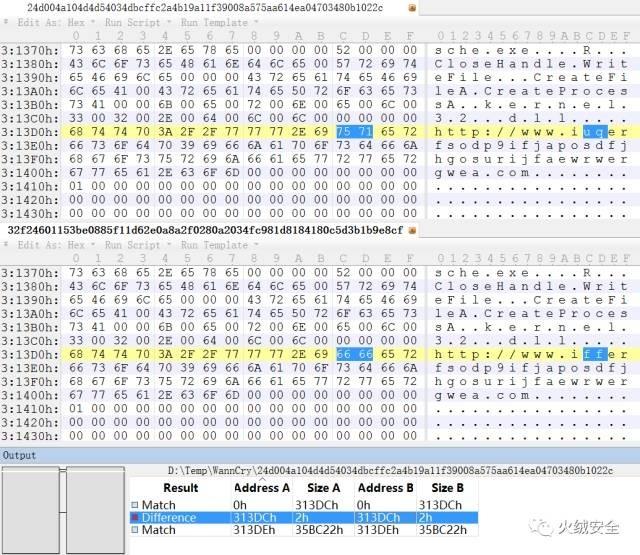This screenshot has height=555, width=640.
Task: Click 'gwea.com' text in the bottom pane
Action: [x=482, y=395]
